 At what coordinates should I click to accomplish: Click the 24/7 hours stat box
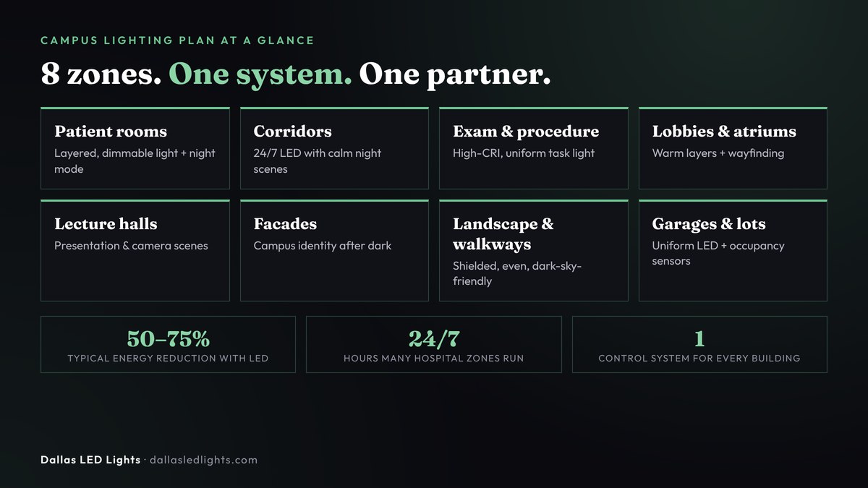434,344
